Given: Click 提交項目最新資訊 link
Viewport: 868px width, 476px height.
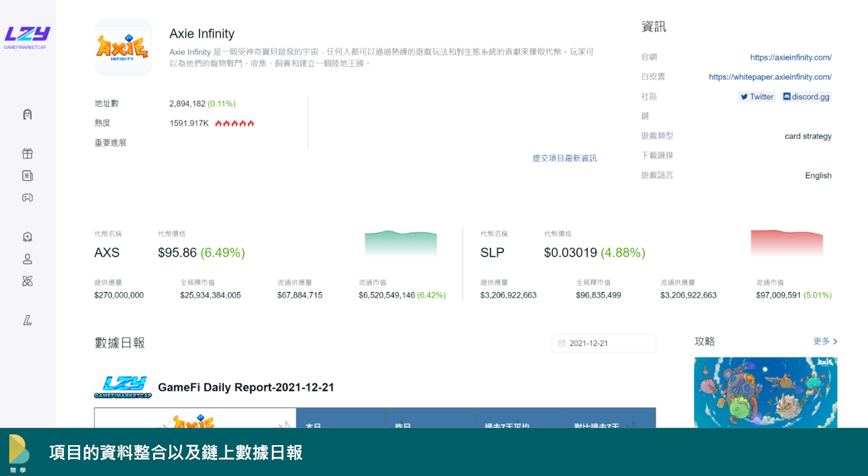Looking at the screenshot, I should tap(564, 158).
